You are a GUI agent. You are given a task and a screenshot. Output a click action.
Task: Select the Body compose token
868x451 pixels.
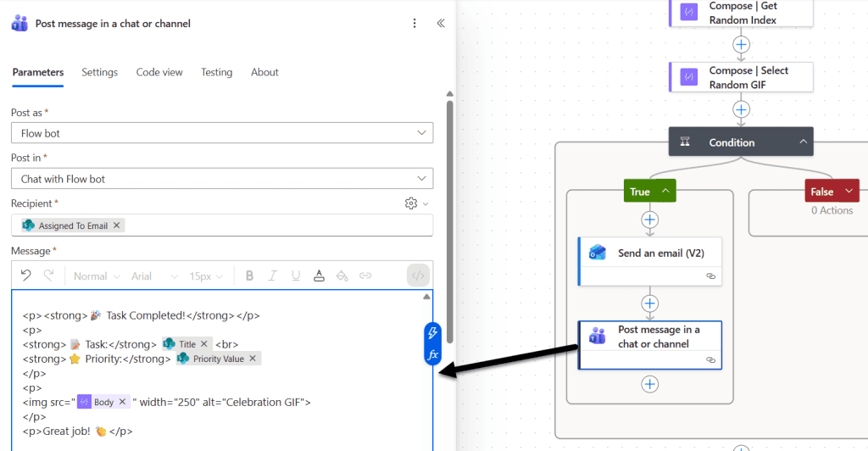(103, 402)
